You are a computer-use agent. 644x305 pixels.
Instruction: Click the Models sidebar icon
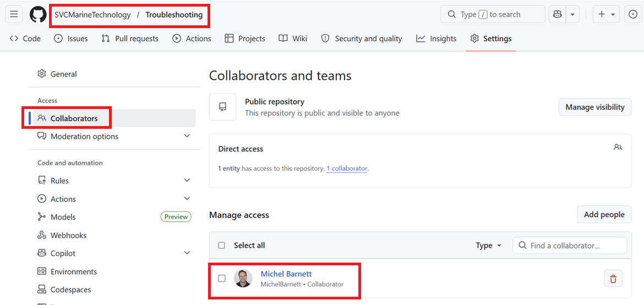(x=41, y=217)
